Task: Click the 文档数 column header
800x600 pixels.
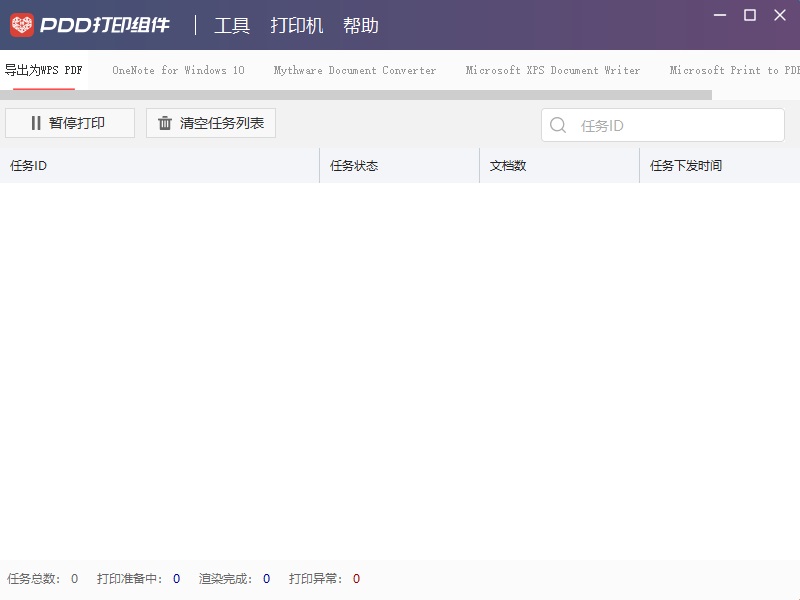Action: click(559, 165)
